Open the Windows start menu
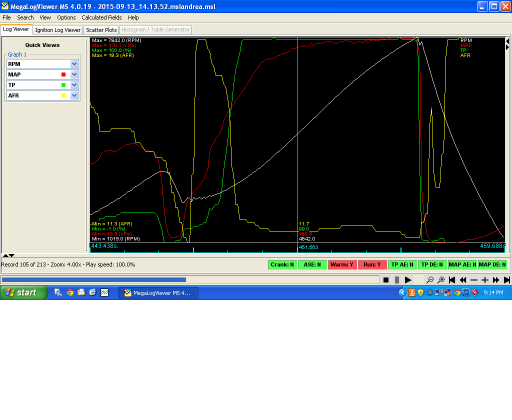 click(24, 292)
